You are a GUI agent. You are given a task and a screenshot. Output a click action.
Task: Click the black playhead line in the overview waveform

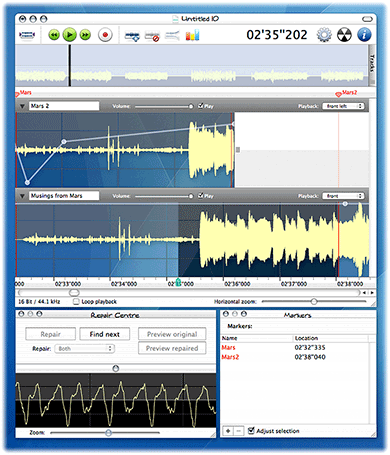coord(70,65)
